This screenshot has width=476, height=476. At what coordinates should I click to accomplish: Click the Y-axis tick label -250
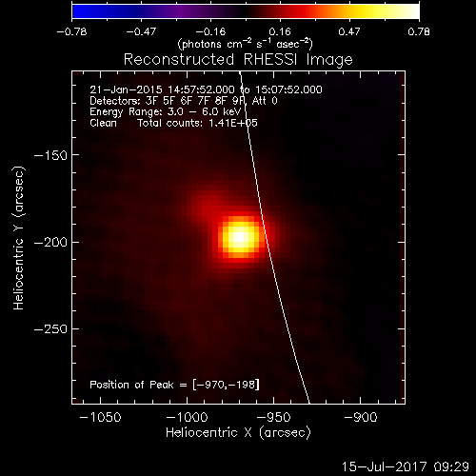pyautogui.click(x=50, y=329)
